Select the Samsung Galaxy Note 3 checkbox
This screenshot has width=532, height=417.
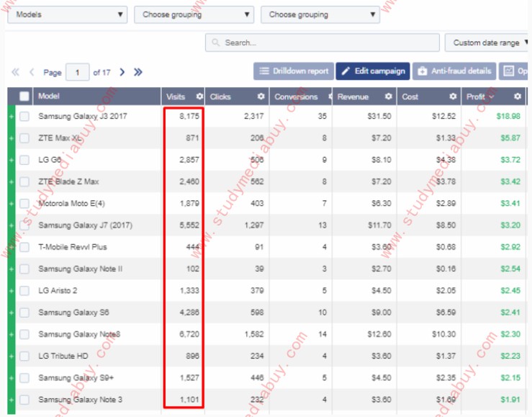click(x=24, y=400)
